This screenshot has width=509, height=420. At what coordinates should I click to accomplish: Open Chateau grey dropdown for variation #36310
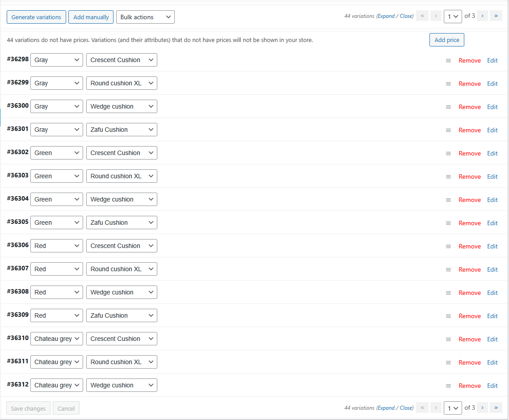56,339
